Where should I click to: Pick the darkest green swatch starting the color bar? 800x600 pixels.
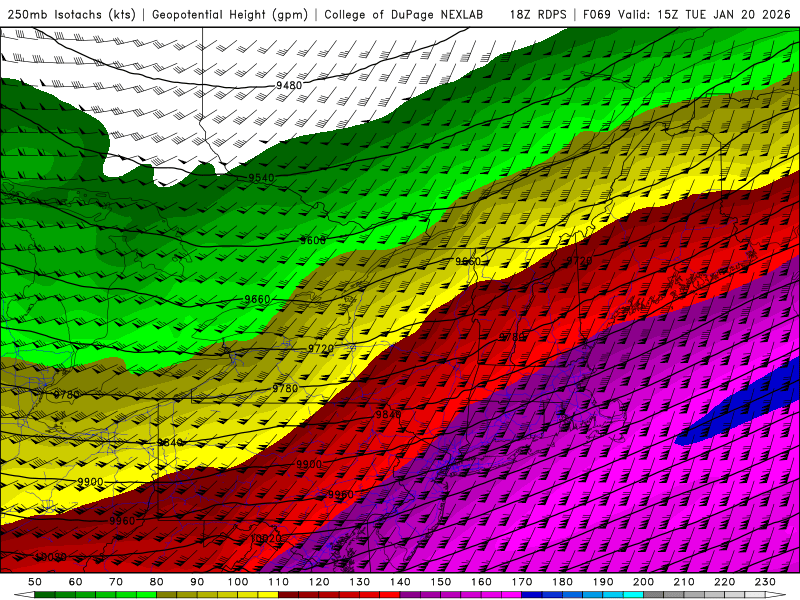click(x=45, y=595)
